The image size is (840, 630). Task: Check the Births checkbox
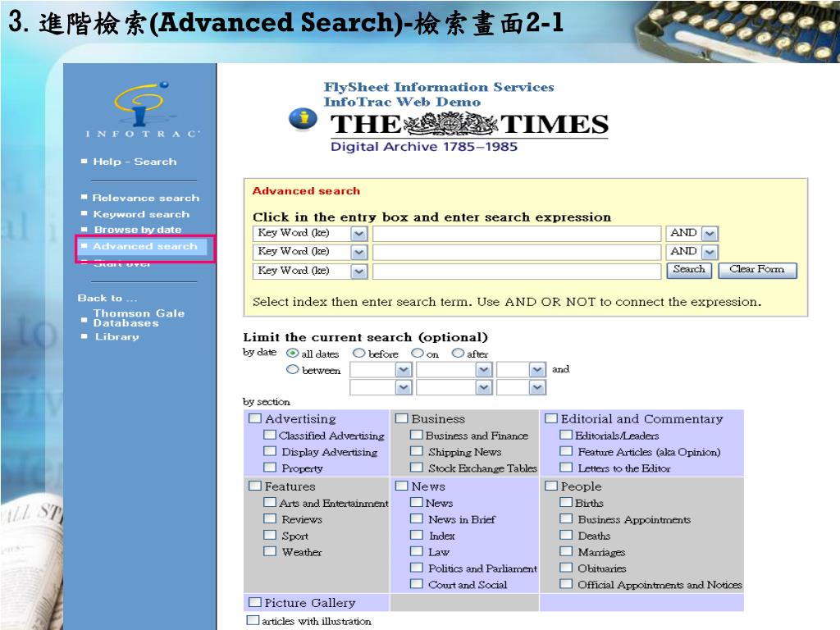[566, 502]
